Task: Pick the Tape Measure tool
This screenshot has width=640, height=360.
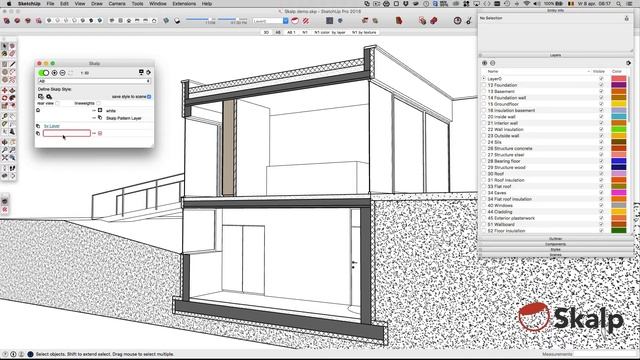Action: (x=4, y=116)
